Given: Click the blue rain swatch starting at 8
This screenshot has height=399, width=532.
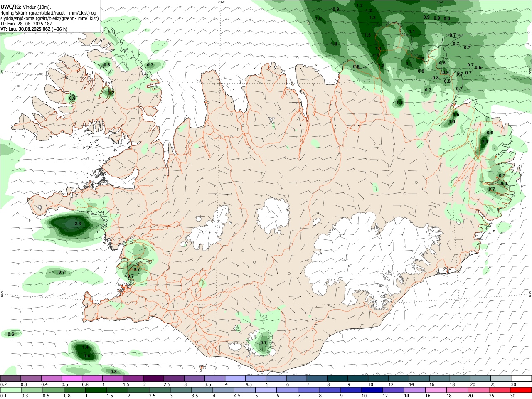Looking at the screenshot, I should pyautogui.click(x=330, y=390).
